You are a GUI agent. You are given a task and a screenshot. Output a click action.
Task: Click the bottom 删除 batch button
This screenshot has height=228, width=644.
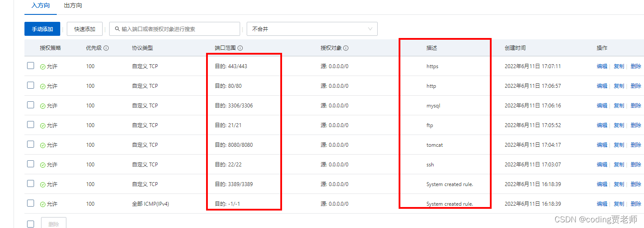coord(54,223)
